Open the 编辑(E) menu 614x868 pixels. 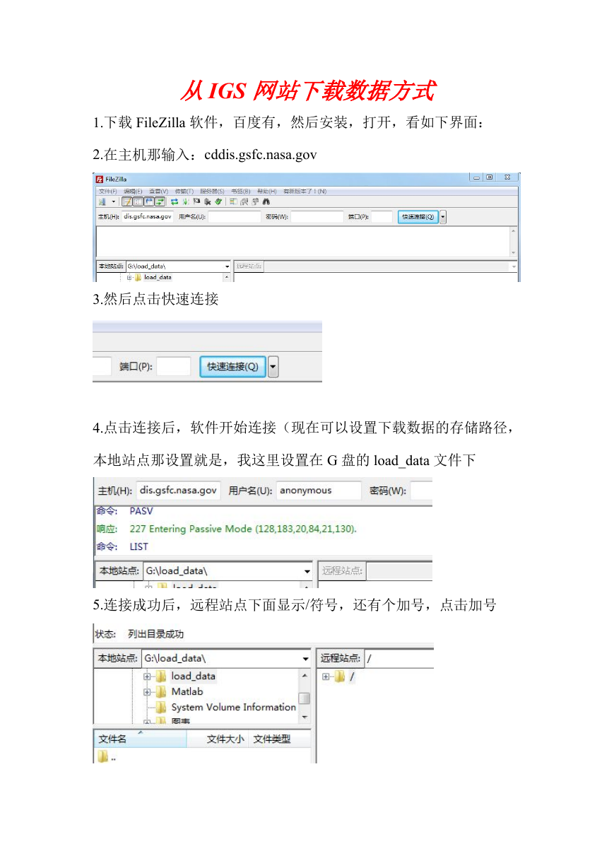pyautogui.click(x=134, y=191)
